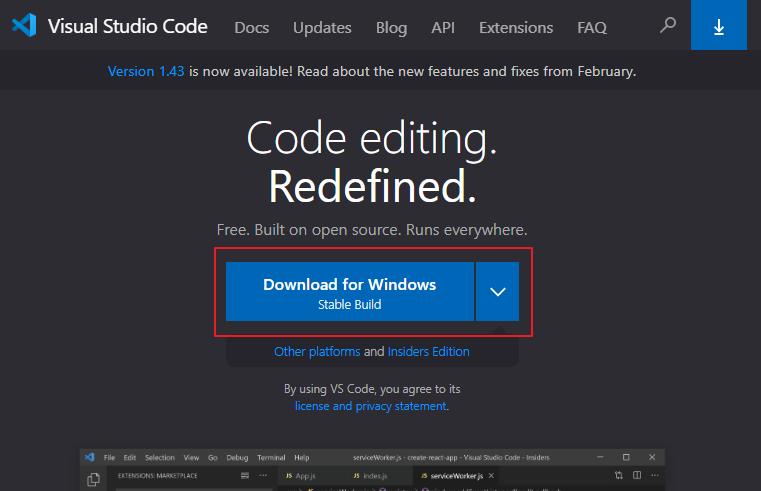
Task: Click the maximize icon in preview window
Action: click(x=626, y=457)
